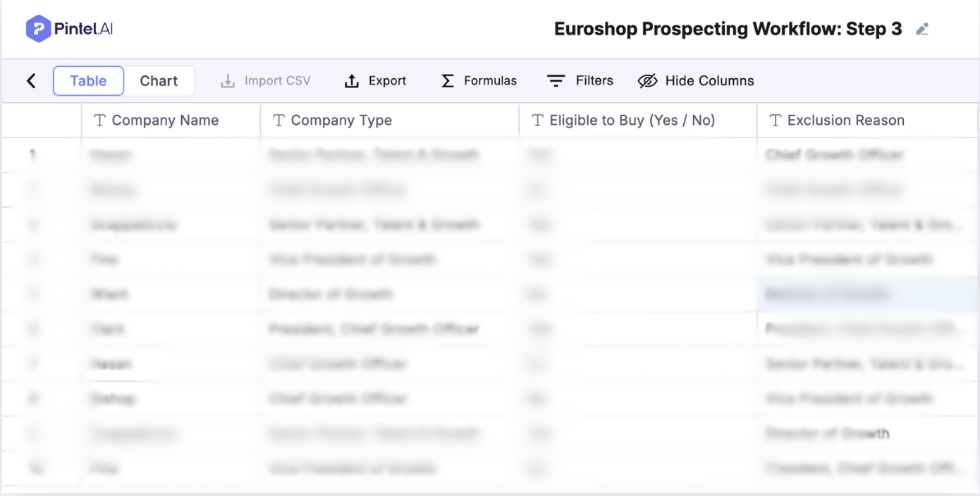
Task: Select the Company Name column header
Action: click(x=165, y=120)
